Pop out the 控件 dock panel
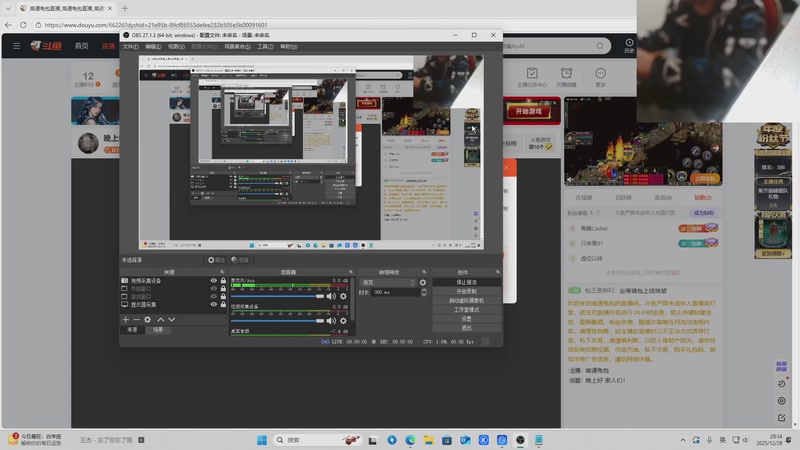Viewport: 800px width, 450px height. click(498, 272)
